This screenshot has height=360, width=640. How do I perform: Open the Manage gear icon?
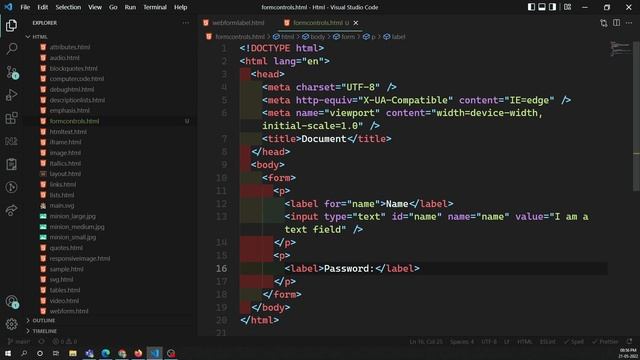point(11,324)
